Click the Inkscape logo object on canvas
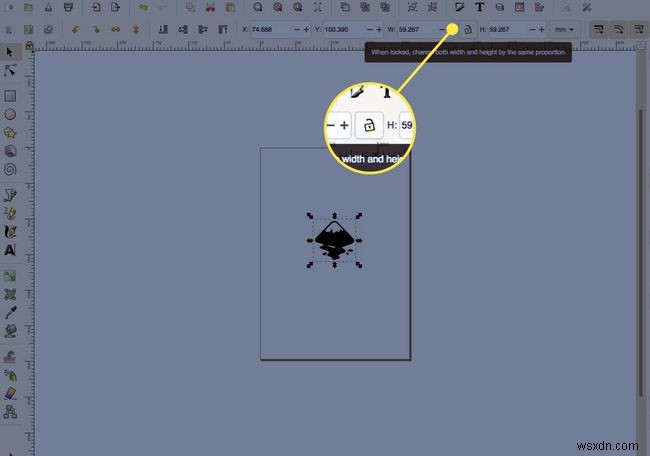The image size is (650, 456). (x=335, y=240)
